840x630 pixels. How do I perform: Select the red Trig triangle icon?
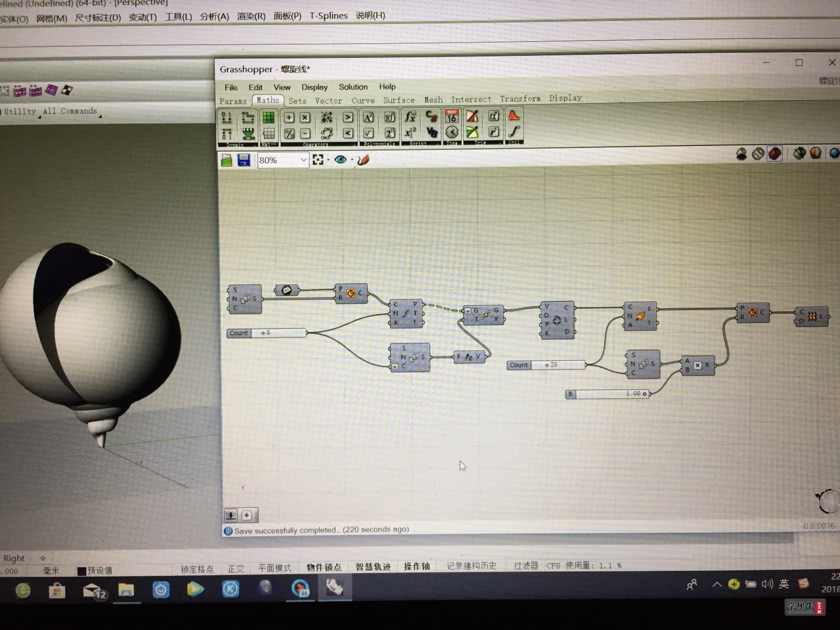(472, 116)
